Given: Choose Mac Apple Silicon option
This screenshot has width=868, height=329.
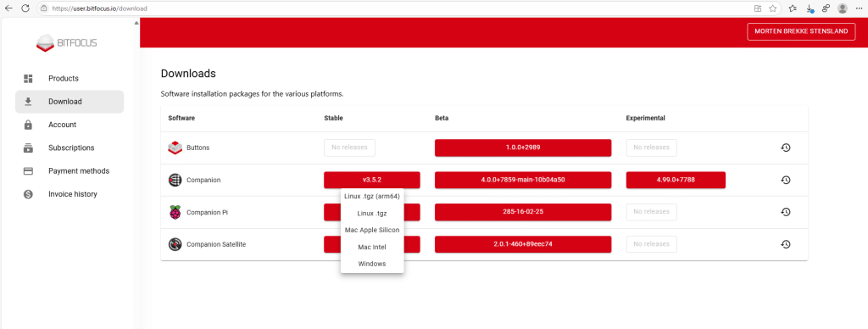Looking at the screenshot, I should (372, 230).
